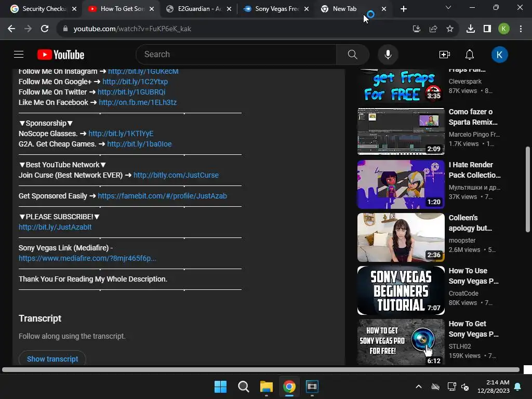Image resolution: width=532 pixels, height=399 pixels.
Task: Close the Security Checkup tab
Action: (74, 9)
